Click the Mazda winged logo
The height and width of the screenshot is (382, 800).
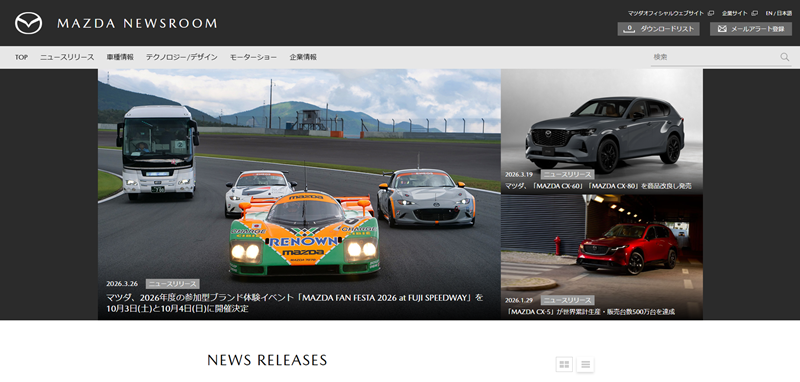click(x=29, y=23)
